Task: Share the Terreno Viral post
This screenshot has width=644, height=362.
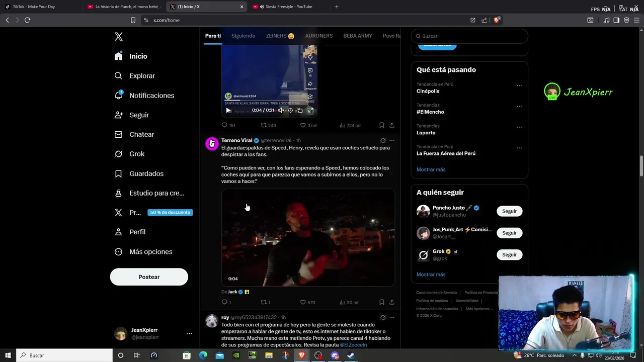Action: [392, 302]
